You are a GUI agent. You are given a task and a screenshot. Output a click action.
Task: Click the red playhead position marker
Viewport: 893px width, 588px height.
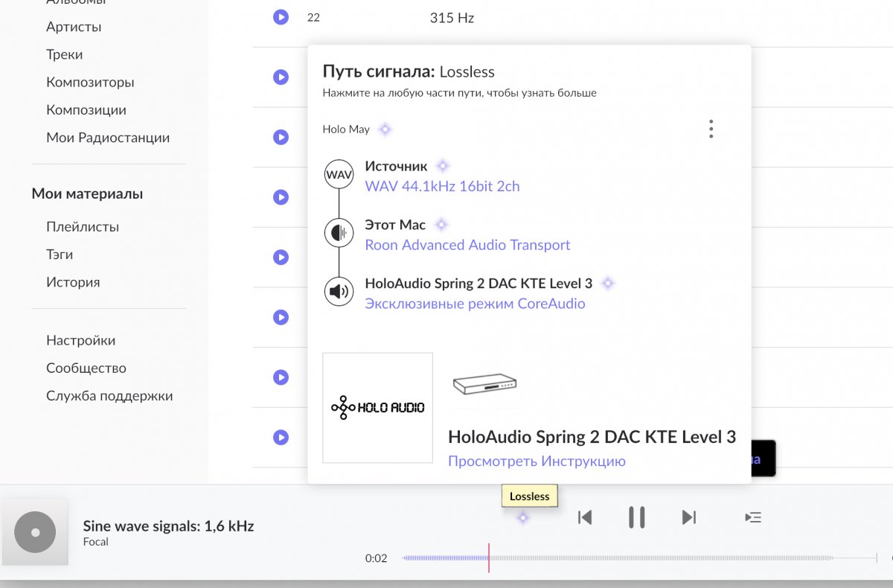tap(489, 557)
